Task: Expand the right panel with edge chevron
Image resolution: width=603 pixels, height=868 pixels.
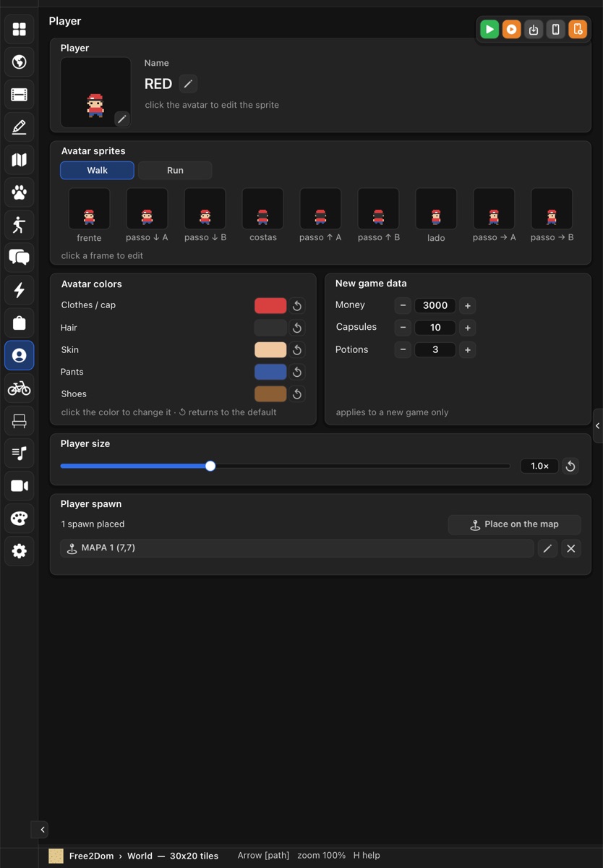Action: 598,426
